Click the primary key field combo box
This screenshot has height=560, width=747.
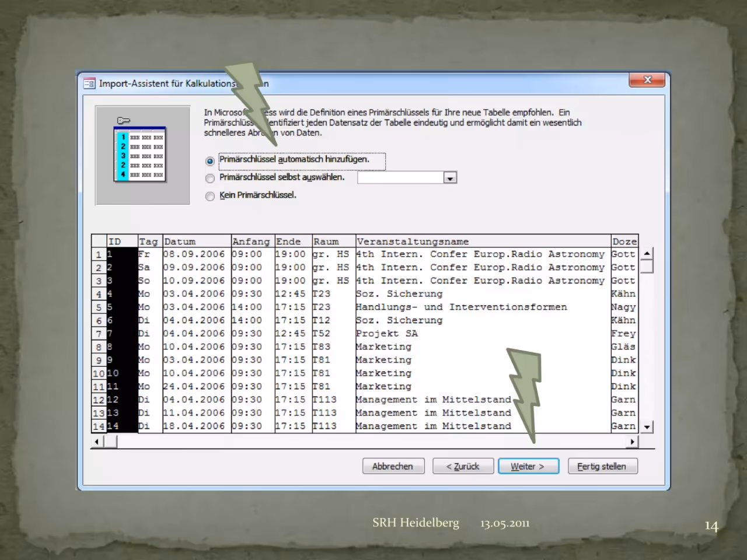(407, 178)
